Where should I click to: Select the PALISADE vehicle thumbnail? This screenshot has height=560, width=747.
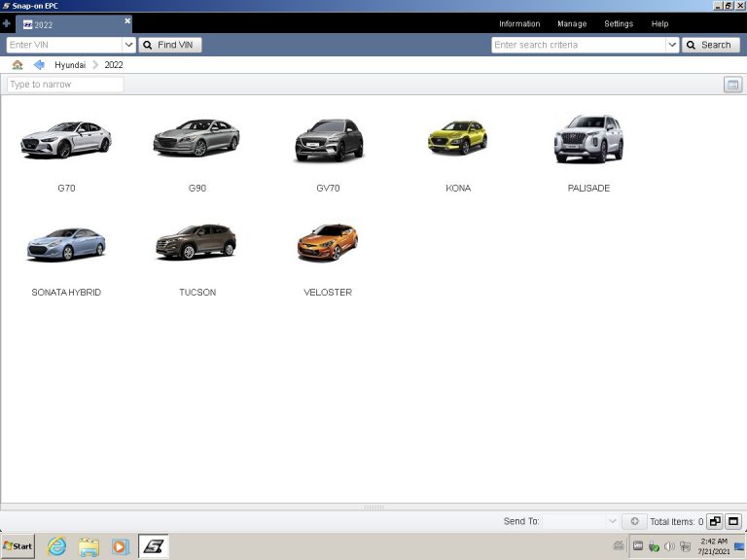tap(588, 139)
